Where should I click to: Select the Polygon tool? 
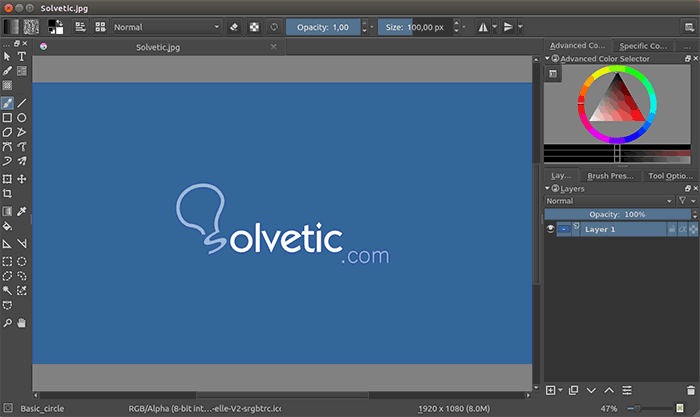click(7, 132)
